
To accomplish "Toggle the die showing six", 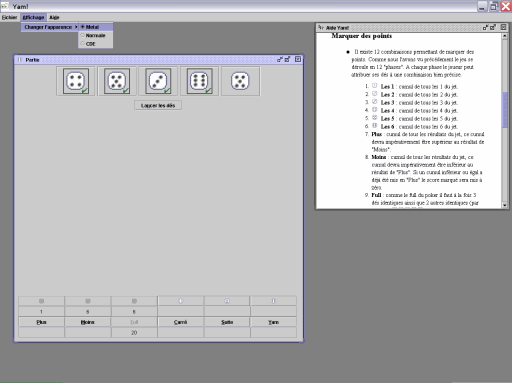I will (x=199, y=81).
